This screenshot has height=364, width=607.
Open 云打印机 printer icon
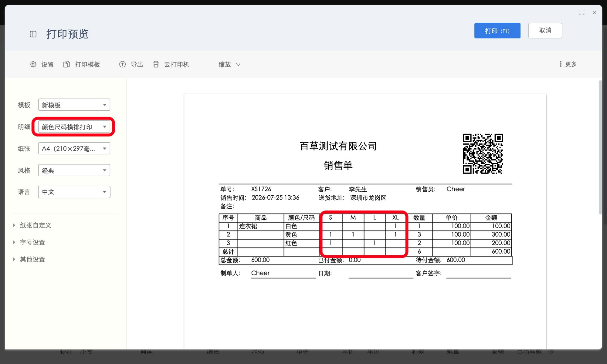[x=156, y=64]
